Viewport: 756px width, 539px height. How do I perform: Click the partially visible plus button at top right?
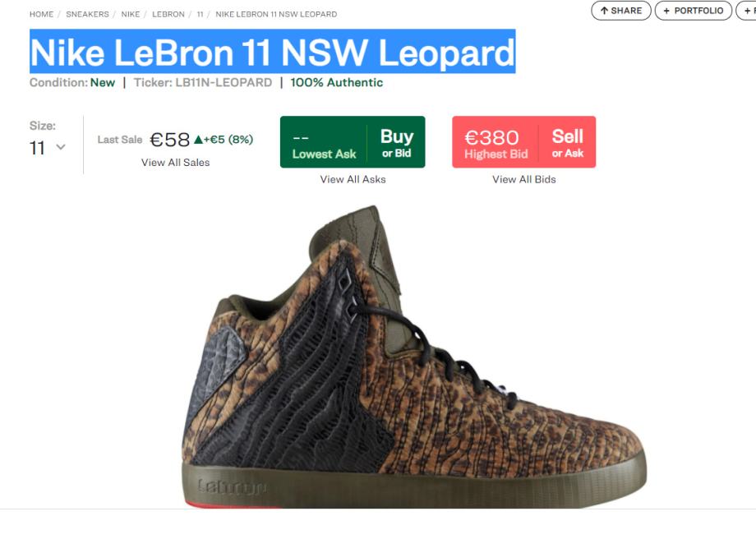point(746,11)
